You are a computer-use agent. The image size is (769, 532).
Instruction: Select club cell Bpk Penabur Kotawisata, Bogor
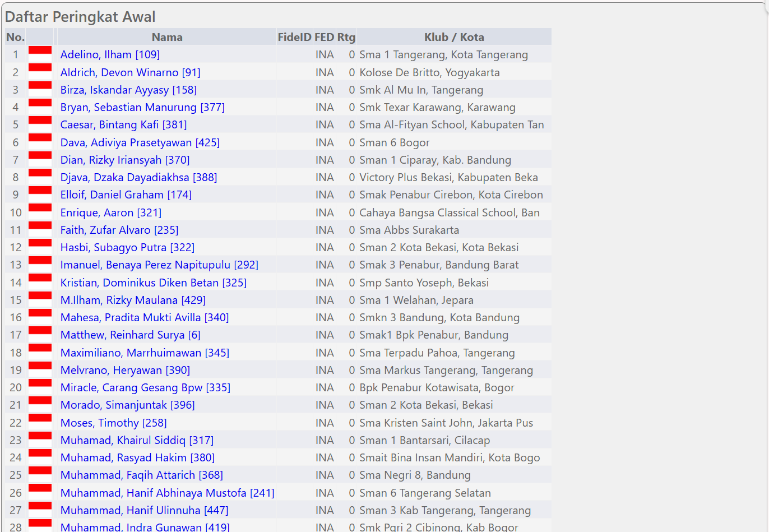454,387
